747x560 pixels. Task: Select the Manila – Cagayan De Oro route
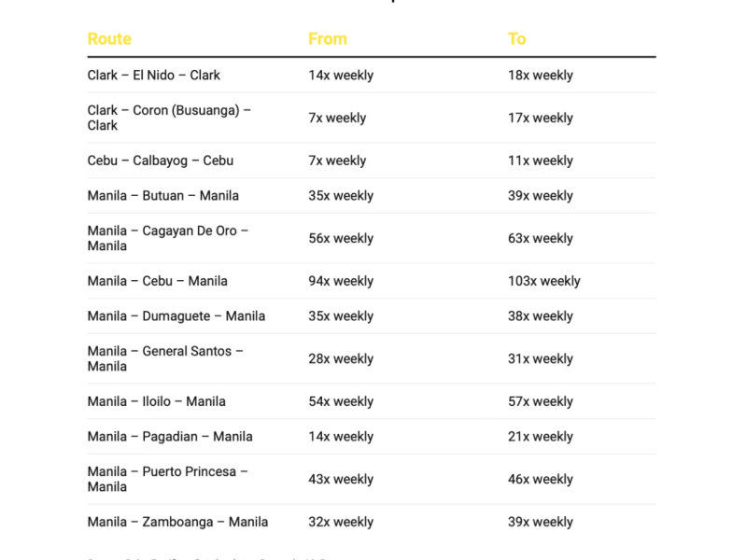(x=168, y=238)
